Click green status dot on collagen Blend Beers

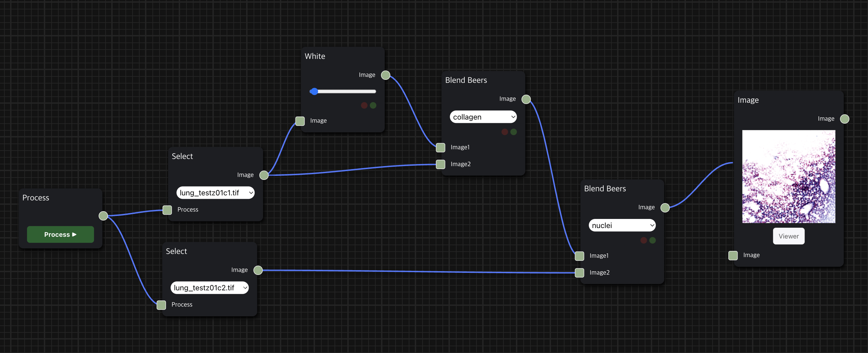tap(514, 132)
